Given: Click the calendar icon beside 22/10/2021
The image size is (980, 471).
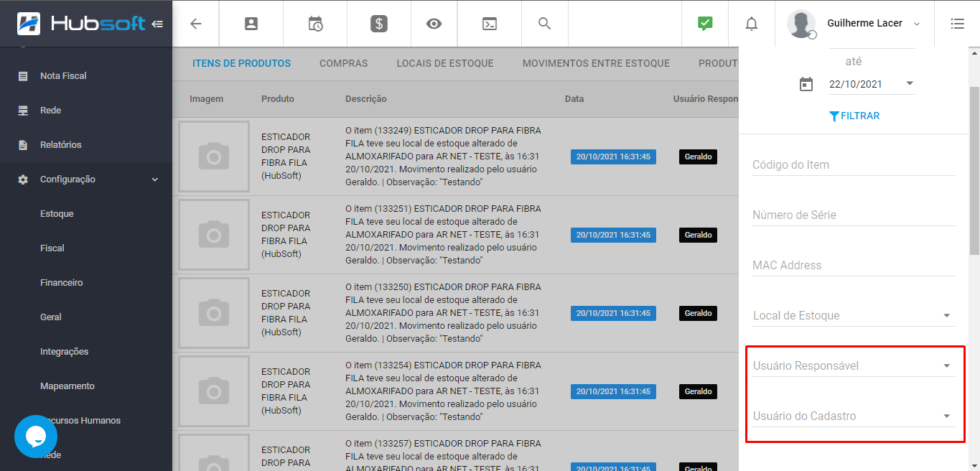Looking at the screenshot, I should point(806,84).
